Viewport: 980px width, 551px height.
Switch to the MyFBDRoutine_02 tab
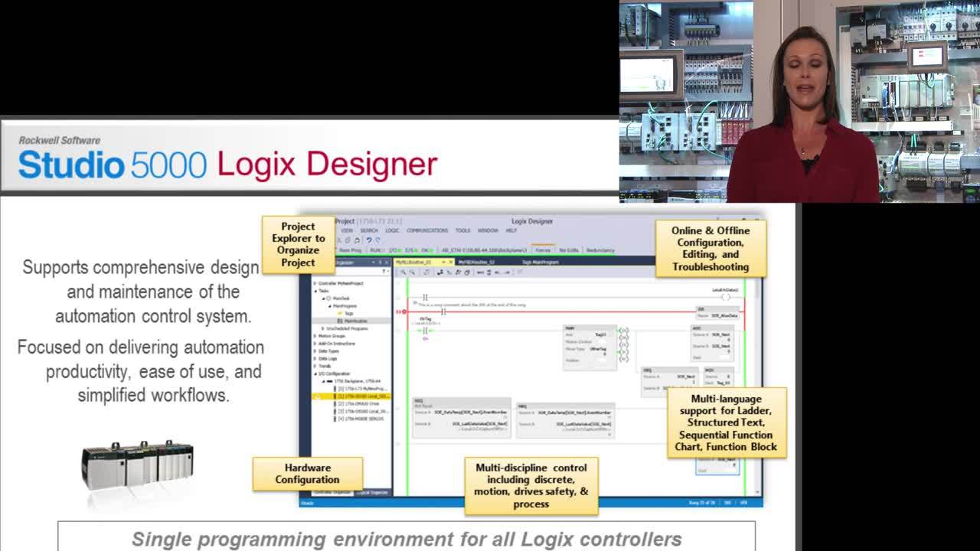[x=476, y=262]
